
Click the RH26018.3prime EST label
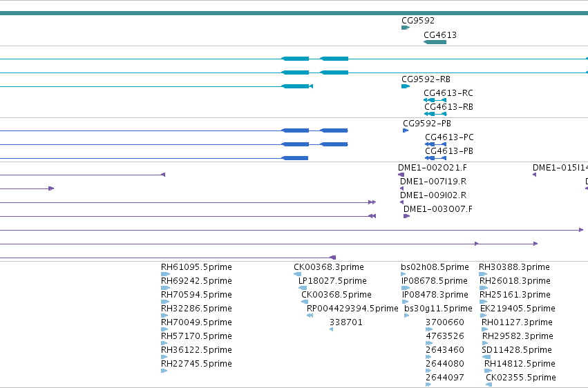515,281
